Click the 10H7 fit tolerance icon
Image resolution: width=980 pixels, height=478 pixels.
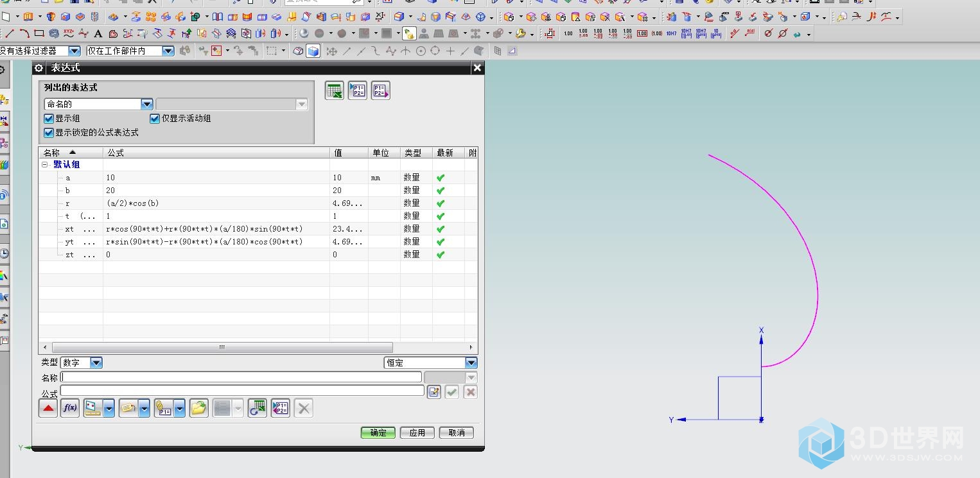(x=671, y=33)
